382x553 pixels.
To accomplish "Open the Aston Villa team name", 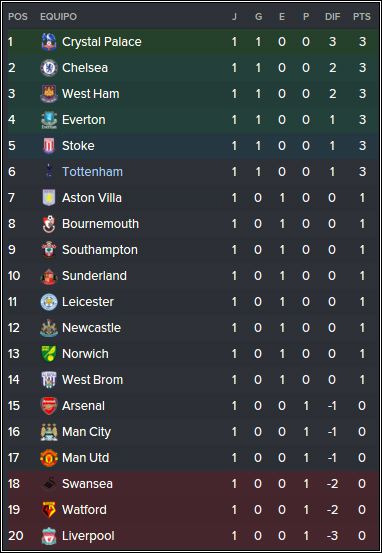I will [x=92, y=198].
